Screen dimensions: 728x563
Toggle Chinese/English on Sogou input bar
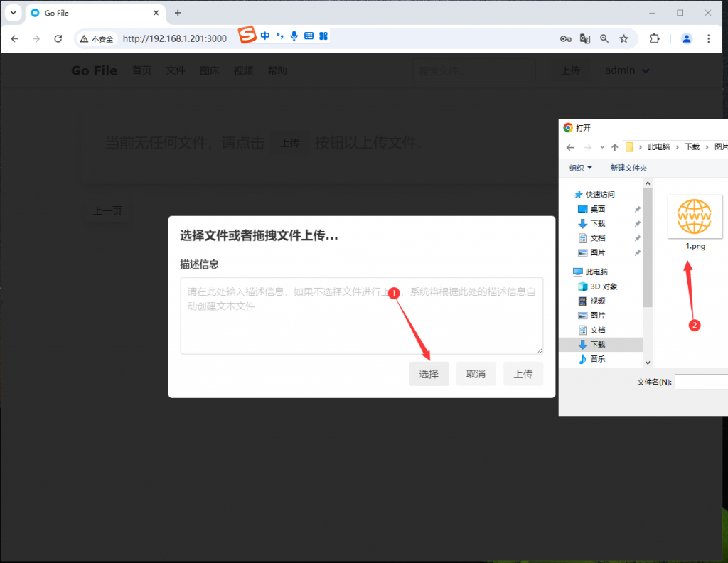(x=265, y=38)
